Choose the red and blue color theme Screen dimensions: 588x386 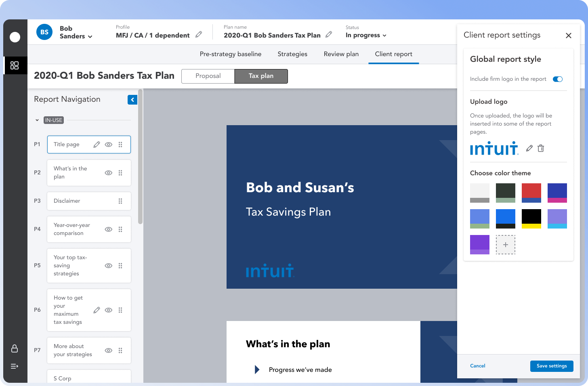coord(531,193)
